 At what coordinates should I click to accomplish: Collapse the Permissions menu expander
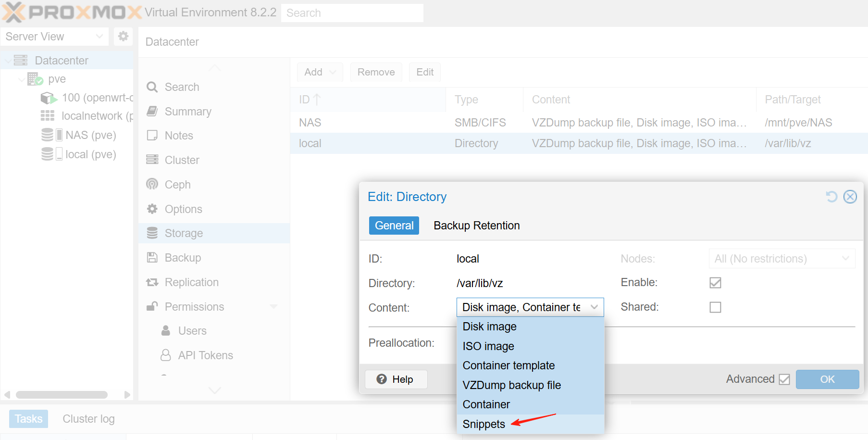click(x=274, y=307)
